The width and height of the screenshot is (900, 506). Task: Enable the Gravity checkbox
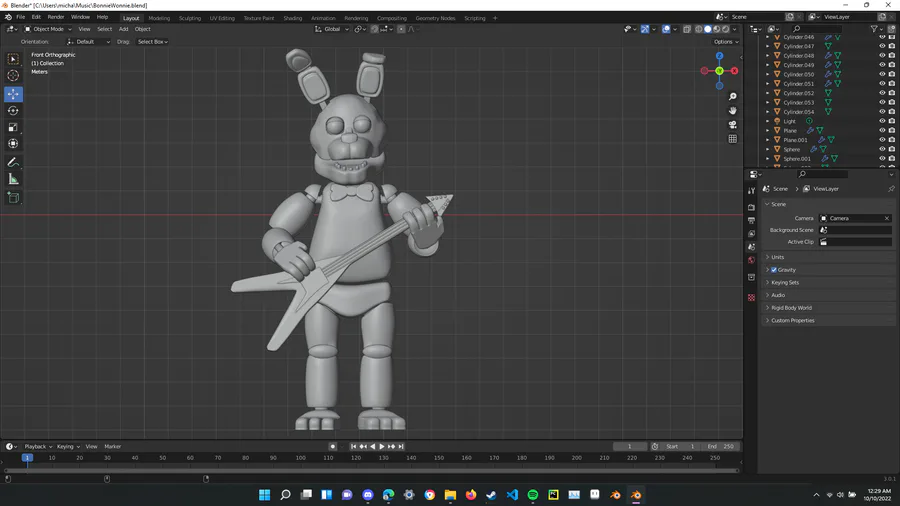(774, 270)
